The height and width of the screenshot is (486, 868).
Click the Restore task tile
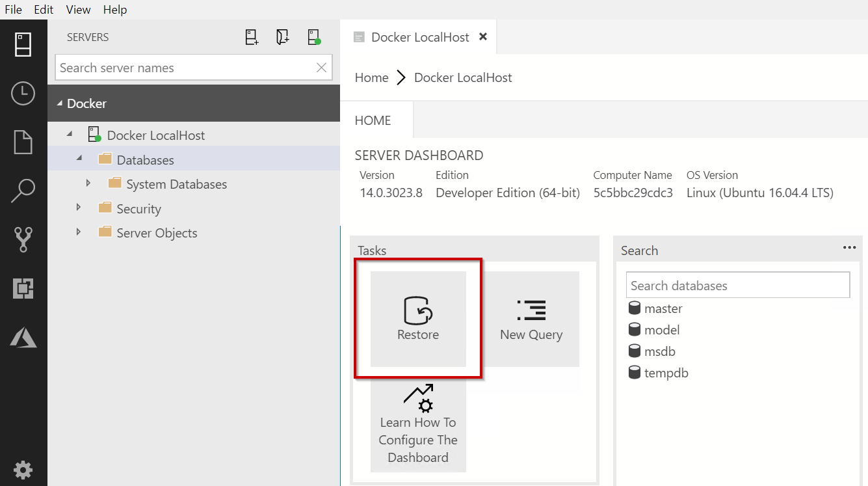click(418, 319)
